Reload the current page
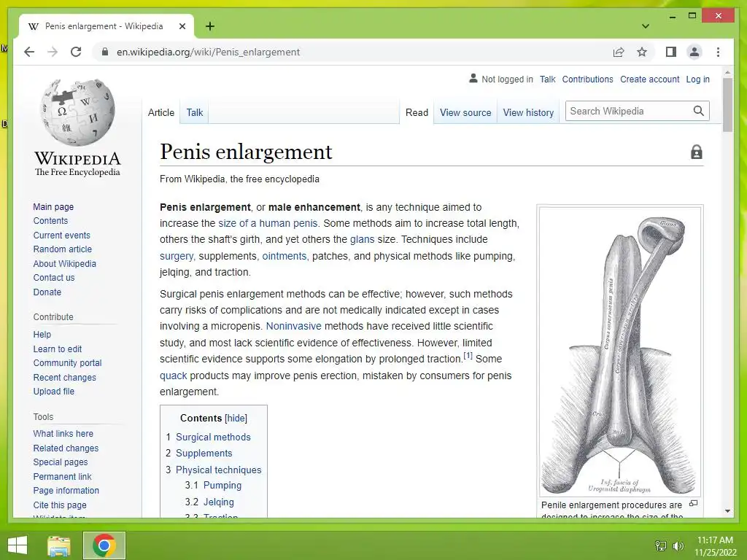This screenshot has width=747, height=560. click(76, 52)
